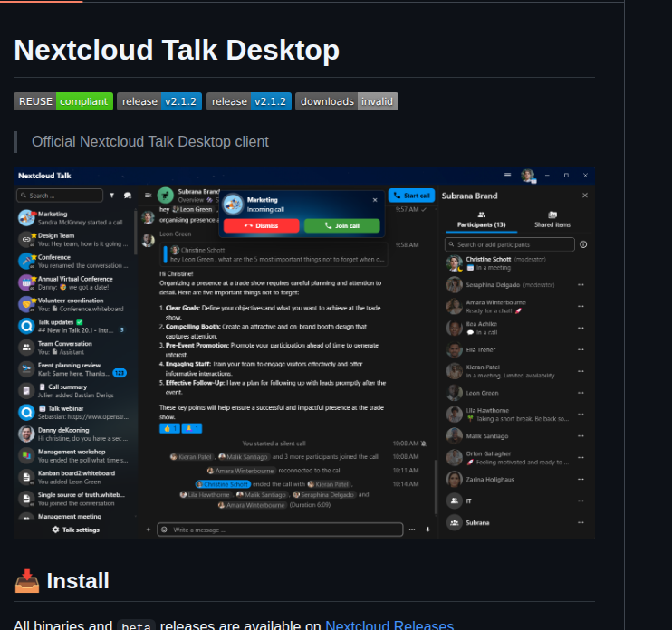Open the options dots for Ilea Achike
This screenshot has height=630, width=672.
tap(581, 328)
